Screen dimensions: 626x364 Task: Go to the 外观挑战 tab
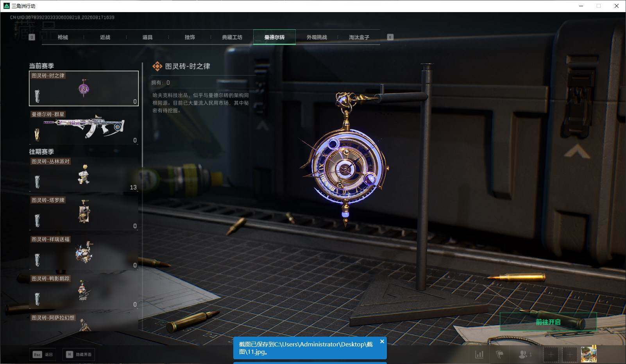click(317, 37)
